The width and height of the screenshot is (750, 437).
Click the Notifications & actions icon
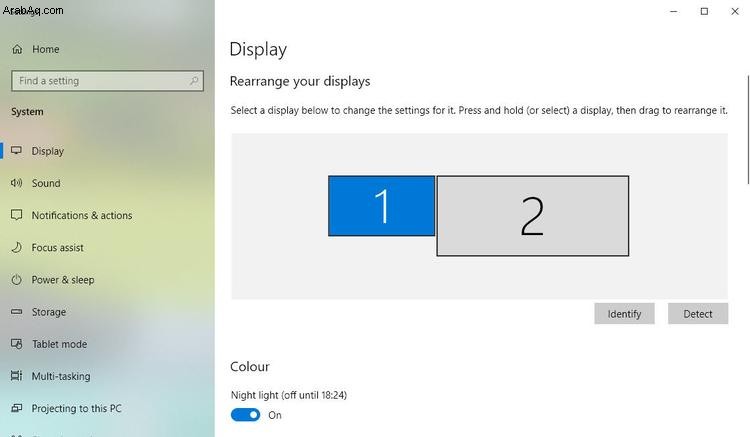(x=17, y=215)
